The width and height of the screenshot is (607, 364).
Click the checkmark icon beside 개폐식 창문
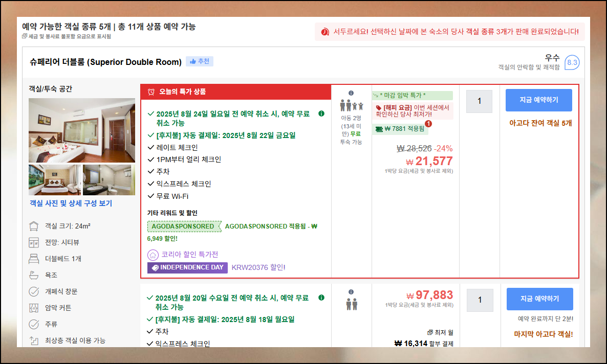coord(34,291)
